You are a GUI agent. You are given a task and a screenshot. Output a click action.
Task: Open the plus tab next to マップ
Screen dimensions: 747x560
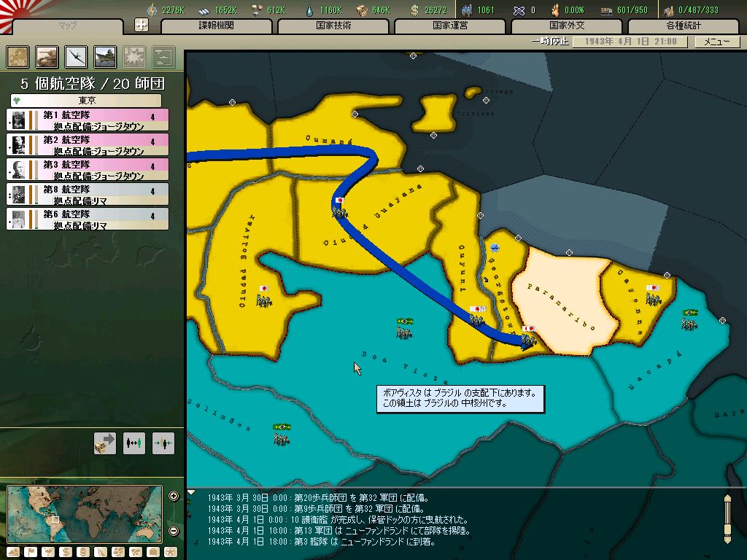click(x=141, y=26)
